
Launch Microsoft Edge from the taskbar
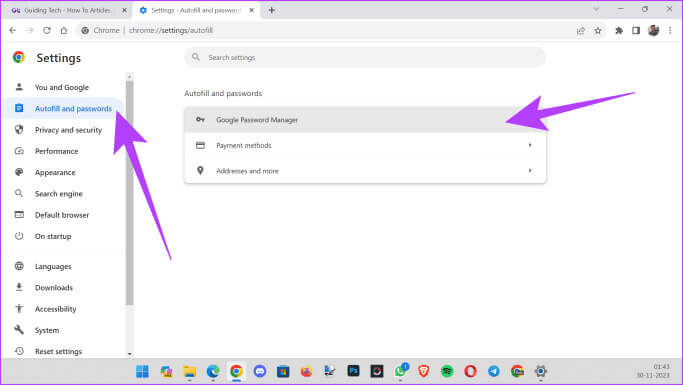click(x=213, y=371)
